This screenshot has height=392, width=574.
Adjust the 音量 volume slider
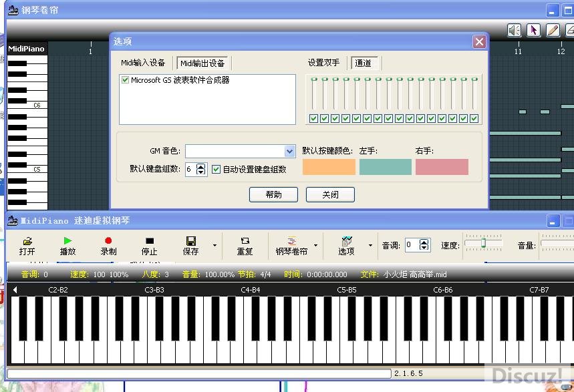[557, 242]
